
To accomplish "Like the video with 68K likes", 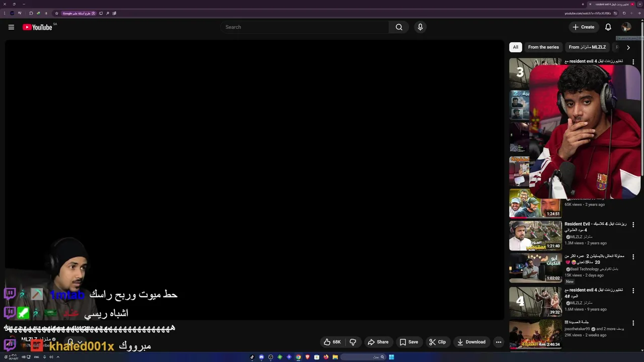I will point(332,342).
